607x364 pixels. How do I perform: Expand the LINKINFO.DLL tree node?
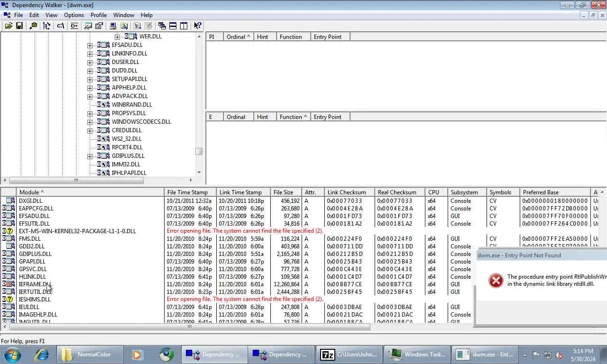point(90,54)
